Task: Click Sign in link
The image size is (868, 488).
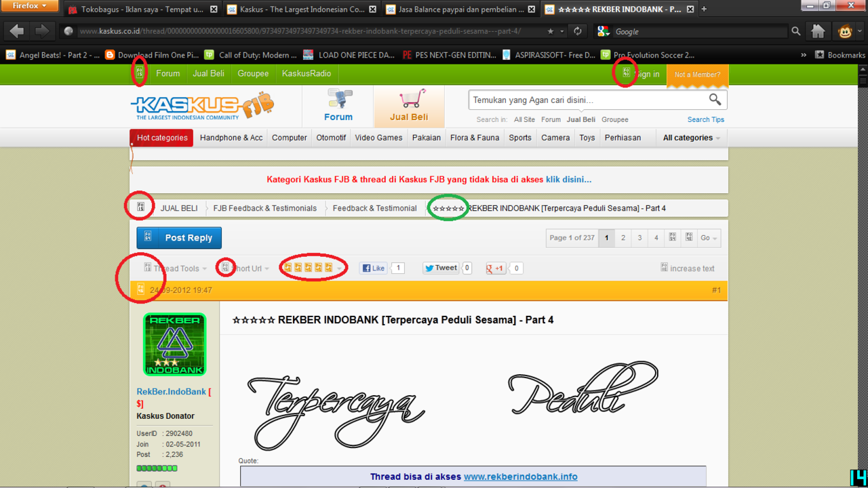Action: click(x=647, y=74)
